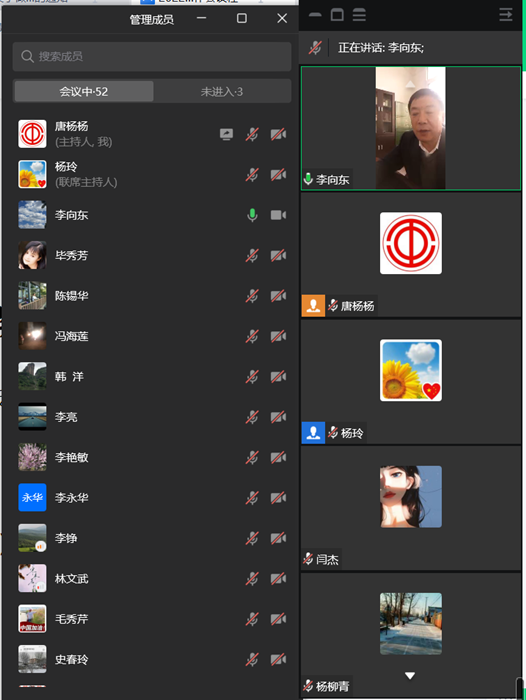Maximize the 管理成员 window

click(242, 18)
